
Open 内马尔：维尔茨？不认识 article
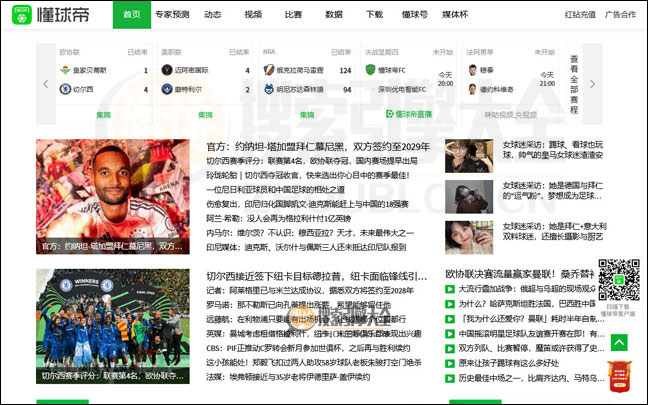tap(310, 233)
